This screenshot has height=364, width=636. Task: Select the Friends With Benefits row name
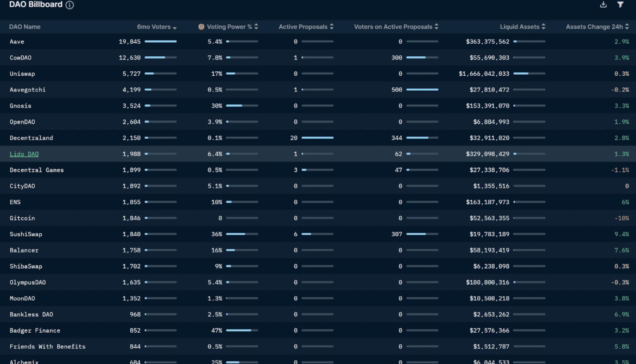[x=47, y=347]
